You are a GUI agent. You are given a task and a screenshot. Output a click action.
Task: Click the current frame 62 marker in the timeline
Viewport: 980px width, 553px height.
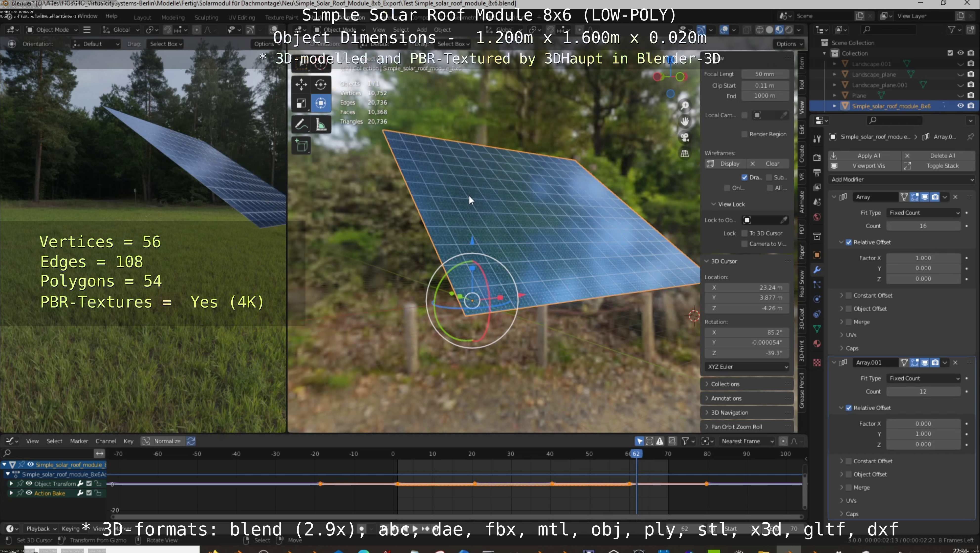636,454
